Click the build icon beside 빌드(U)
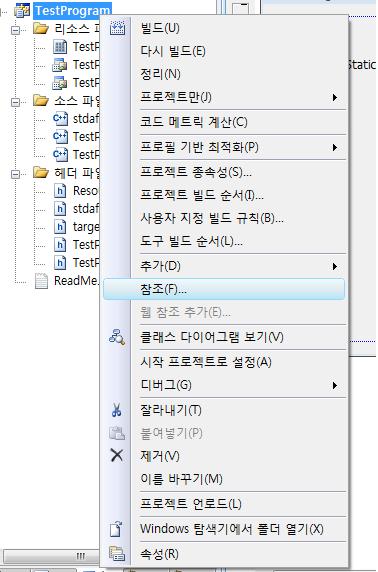The width and height of the screenshot is (378, 572). (x=117, y=28)
